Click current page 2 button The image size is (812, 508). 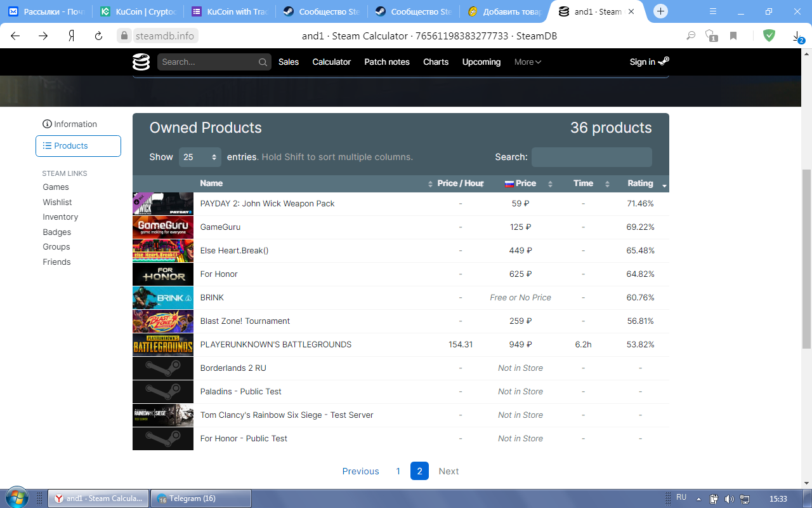pyautogui.click(x=419, y=471)
